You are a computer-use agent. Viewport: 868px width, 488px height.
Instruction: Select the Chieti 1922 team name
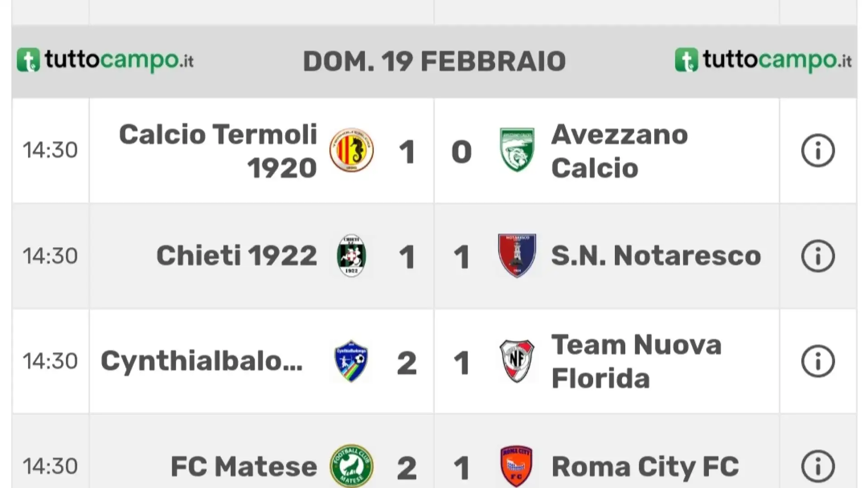236,256
